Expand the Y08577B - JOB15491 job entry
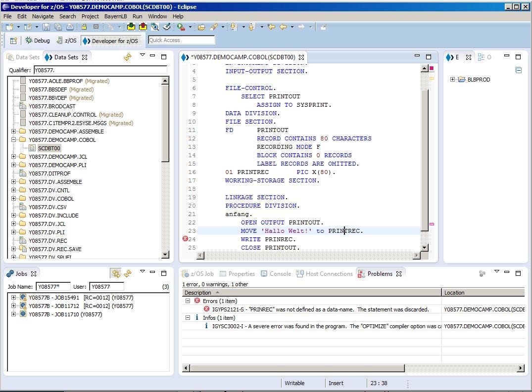532x392 pixels. (13, 298)
